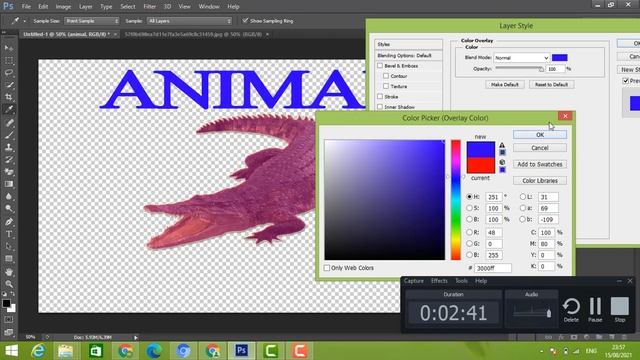This screenshot has height=360, width=640.
Task: Toggle Quick Mask mode icon
Action: coord(9,320)
